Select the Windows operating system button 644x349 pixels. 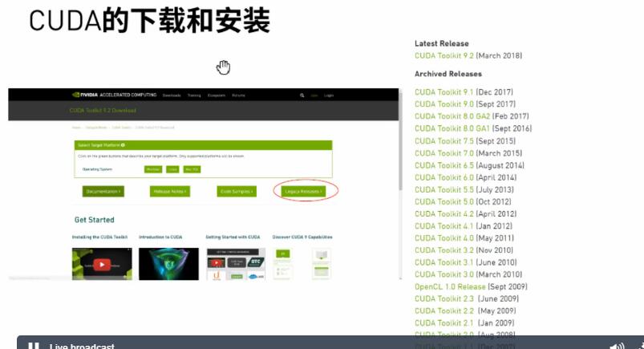[153, 169]
